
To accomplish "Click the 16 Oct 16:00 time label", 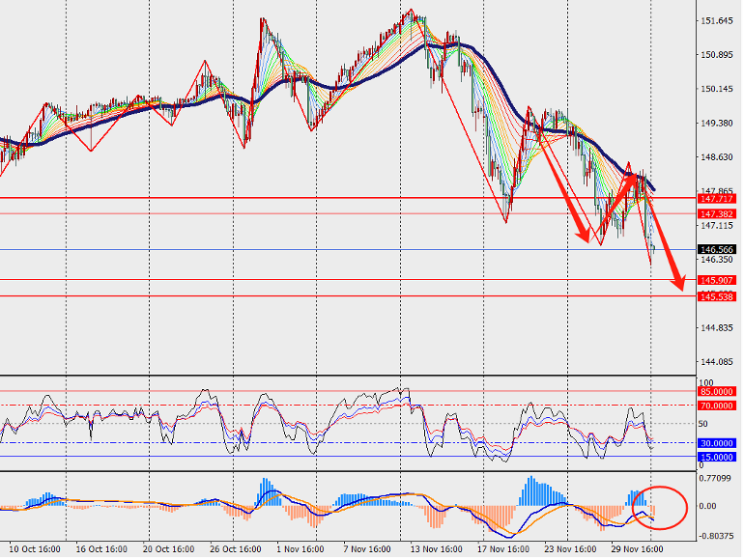I will point(101,549).
